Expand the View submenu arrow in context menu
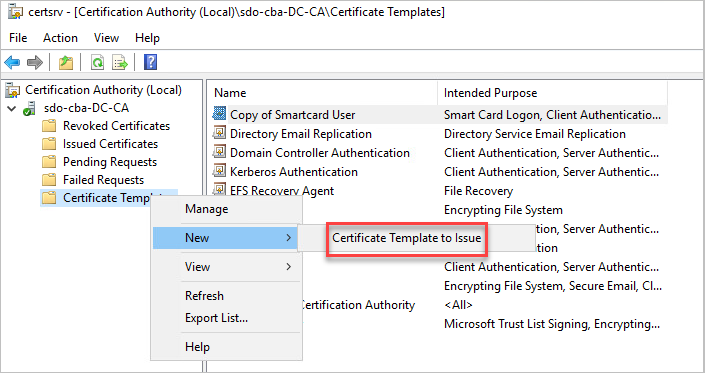This screenshot has width=705, height=373. click(x=289, y=267)
